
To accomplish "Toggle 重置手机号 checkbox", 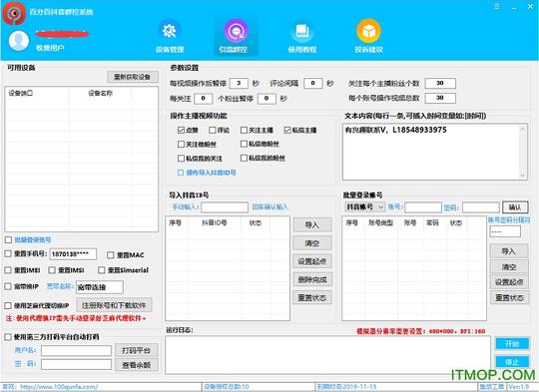I will click(8, 253).
